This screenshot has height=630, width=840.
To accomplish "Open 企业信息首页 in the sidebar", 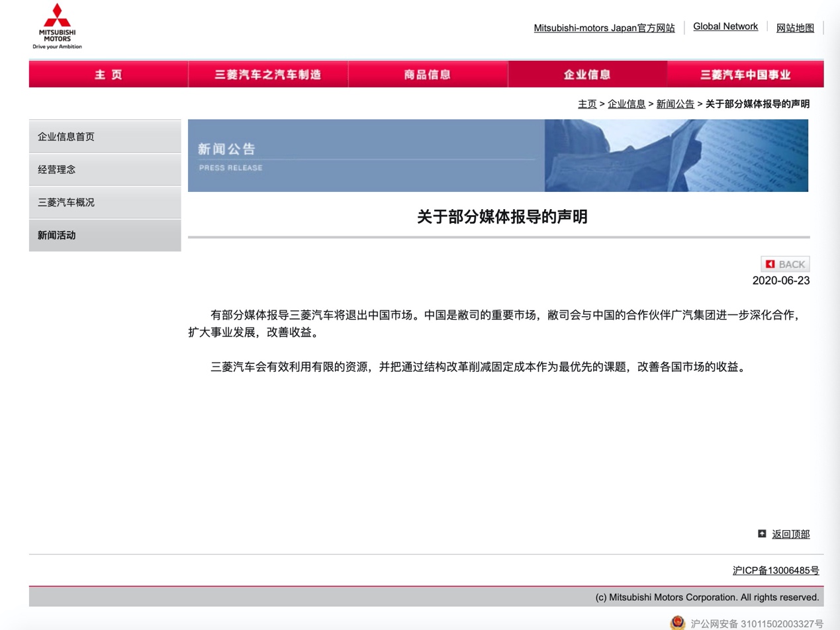I will pyautogui.click(x=105, y=136).
